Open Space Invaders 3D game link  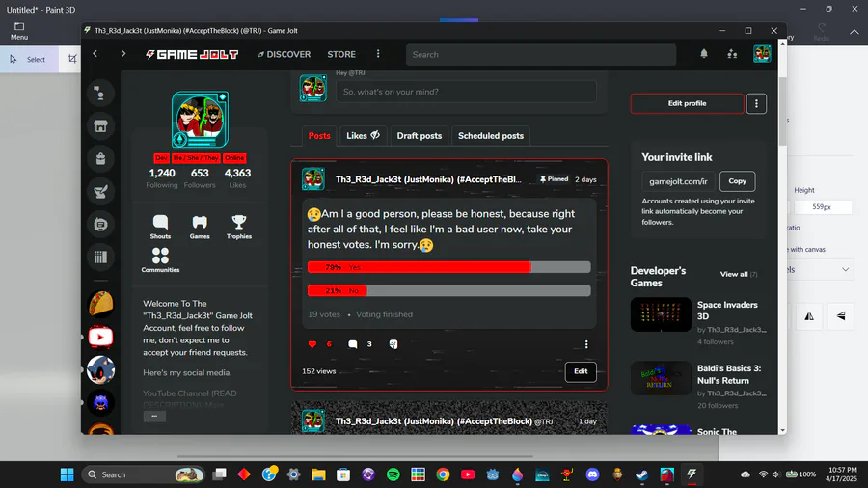click(727, 311)
